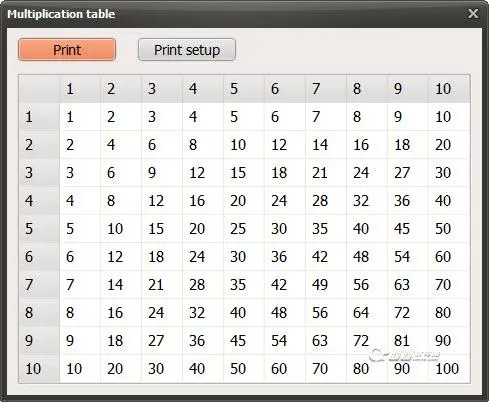Screen dimensions: 489x402
Task: Close the Multiplication table window
Action: pyautogui.click(x=473, y=14)
